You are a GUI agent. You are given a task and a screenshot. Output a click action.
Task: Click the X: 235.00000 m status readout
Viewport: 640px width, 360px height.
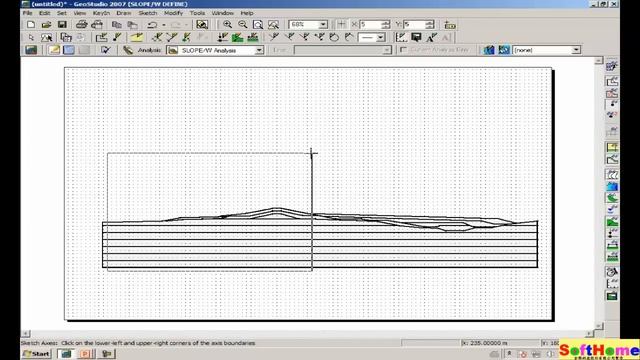[x=500, y=343]
